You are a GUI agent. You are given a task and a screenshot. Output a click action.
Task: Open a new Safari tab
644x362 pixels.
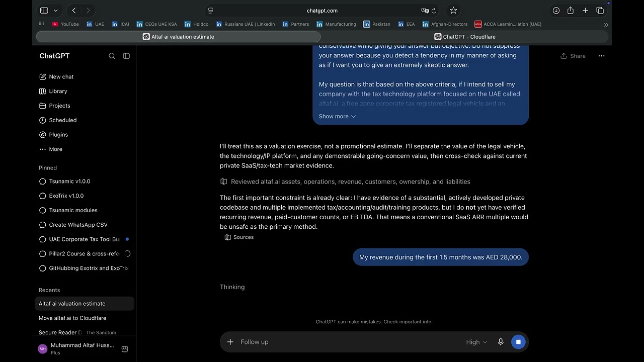click(x=585, y=10)
